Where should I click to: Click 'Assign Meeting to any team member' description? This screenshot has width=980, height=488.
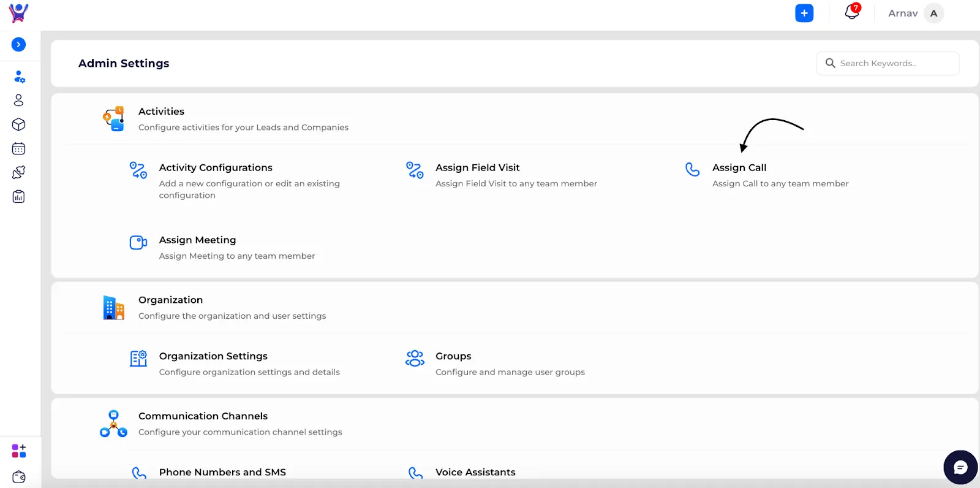coord(237,256)
